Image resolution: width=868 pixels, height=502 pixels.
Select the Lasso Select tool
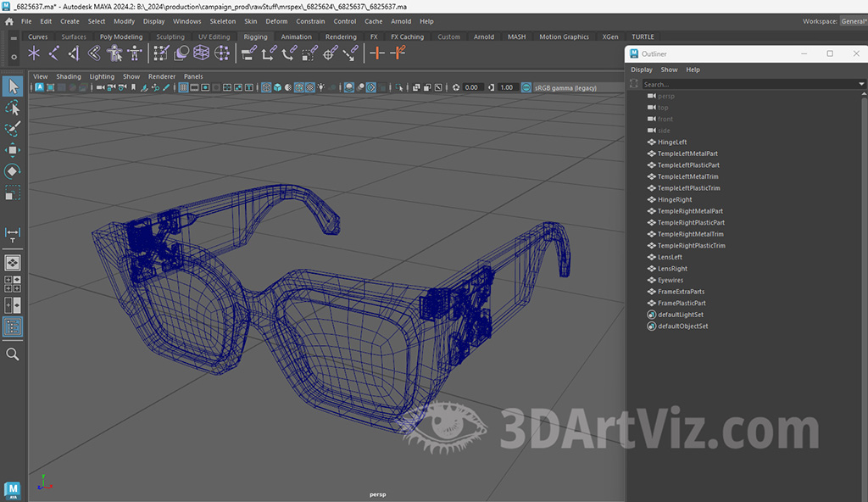(x=13, y=108)
